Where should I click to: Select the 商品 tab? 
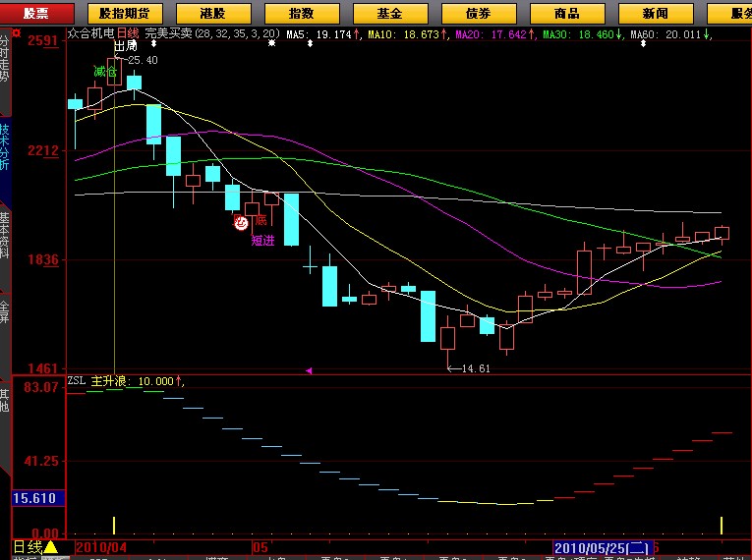tap(567, 13)
